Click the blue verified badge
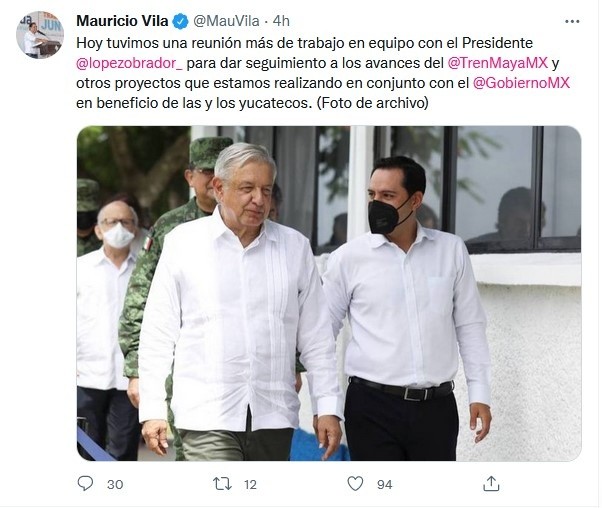 click(x=180, y=21)
